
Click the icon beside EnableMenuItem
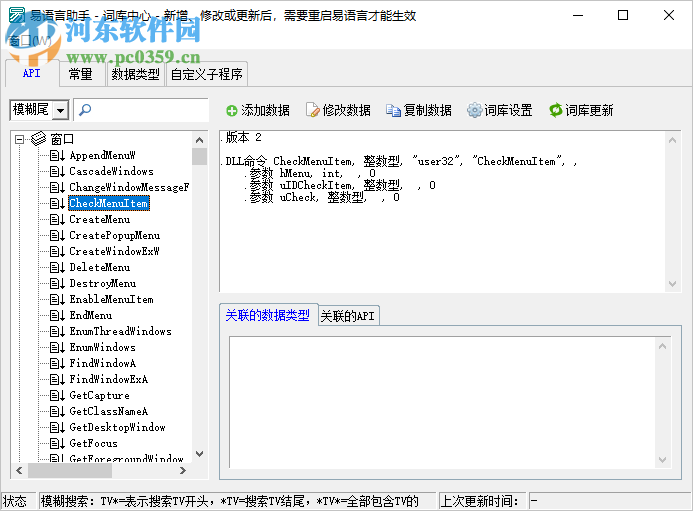(x=57, y=299)
